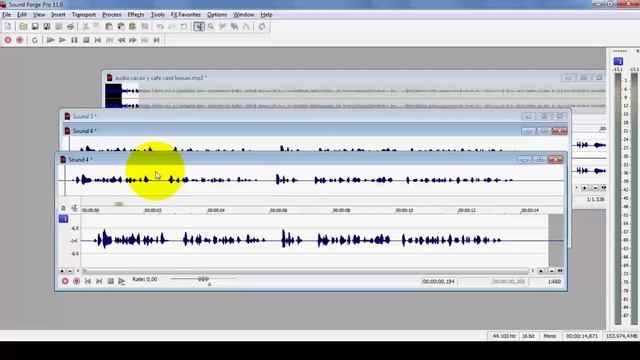Stop playback in main transport bar
This screenshot has width=640, height=360.
86,40
